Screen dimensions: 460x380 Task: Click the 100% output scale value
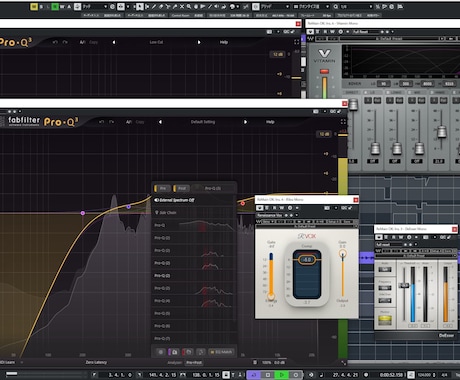click(266, 363)
